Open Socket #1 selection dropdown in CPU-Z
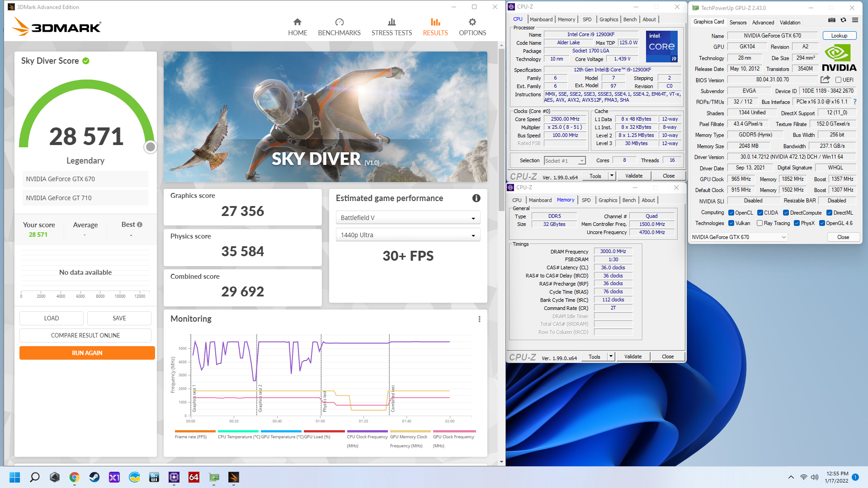 [565, 161]
